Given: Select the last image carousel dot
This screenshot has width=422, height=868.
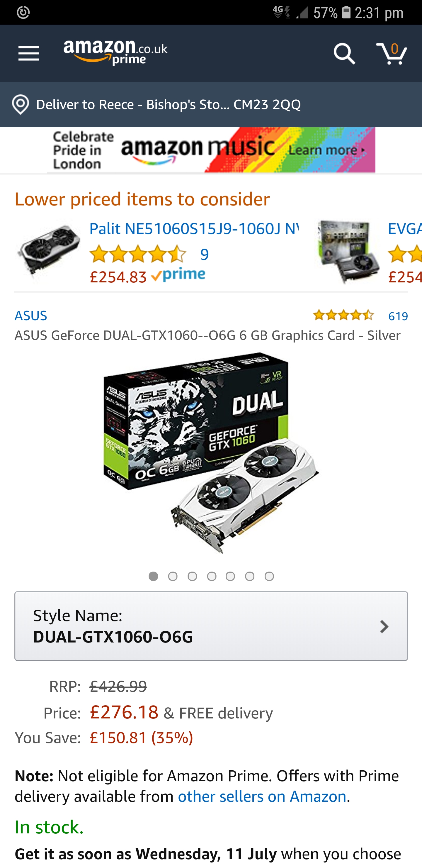Looking at the screenshot, I should pos(269,576).
